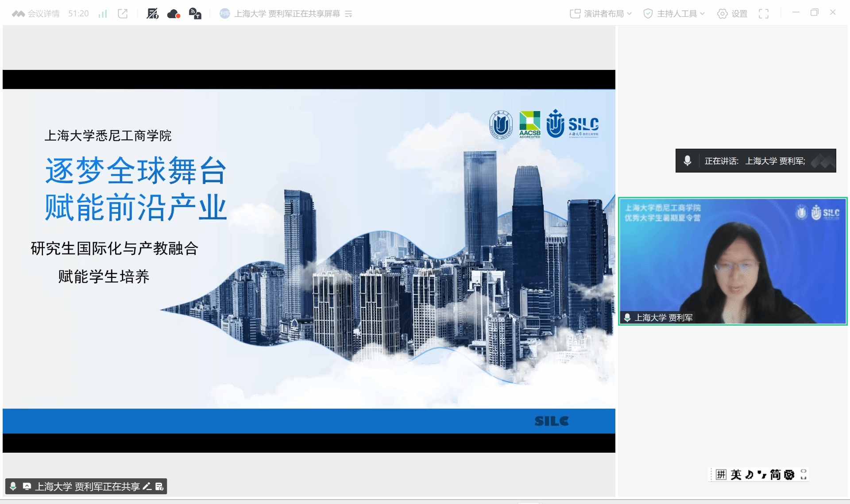Image resolution: width=850 pixels, height=504 pixels.
Task: Click the crossed-out slash icon in top bar
Action: coord(152,14)
